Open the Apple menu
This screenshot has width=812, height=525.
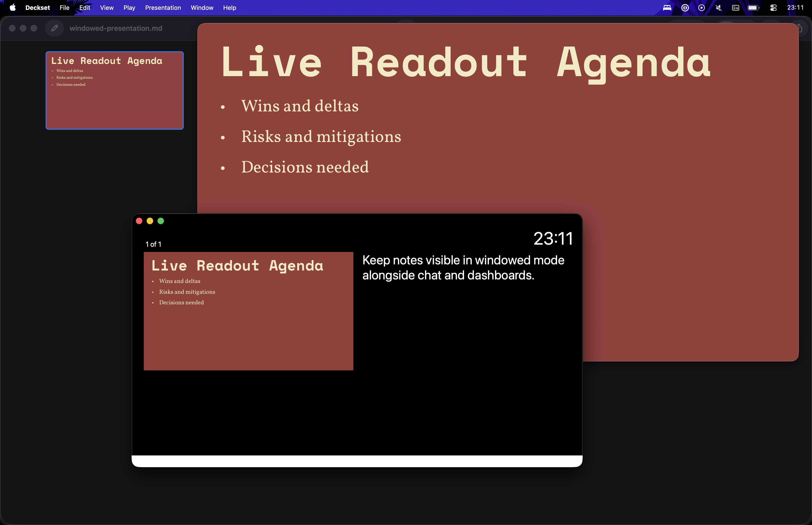13,8
